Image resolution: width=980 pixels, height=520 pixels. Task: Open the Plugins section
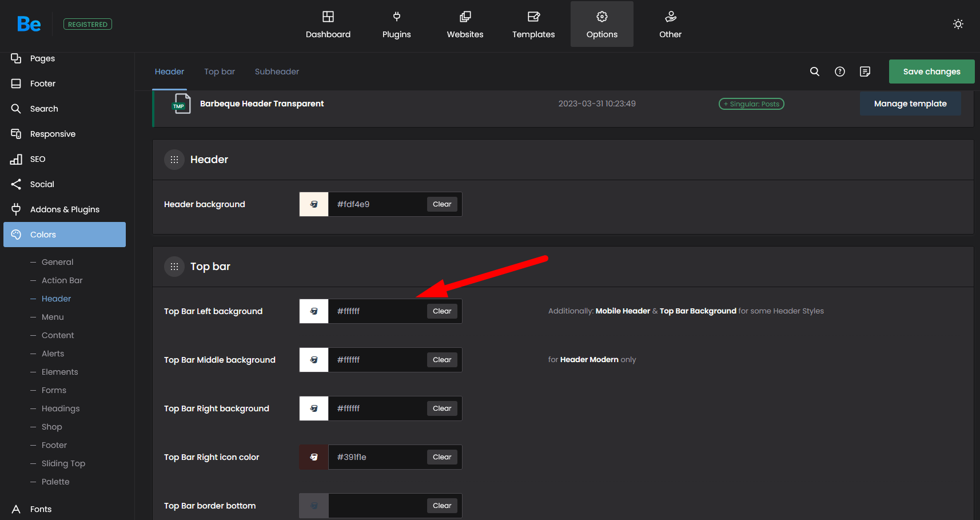pos(397,24)
